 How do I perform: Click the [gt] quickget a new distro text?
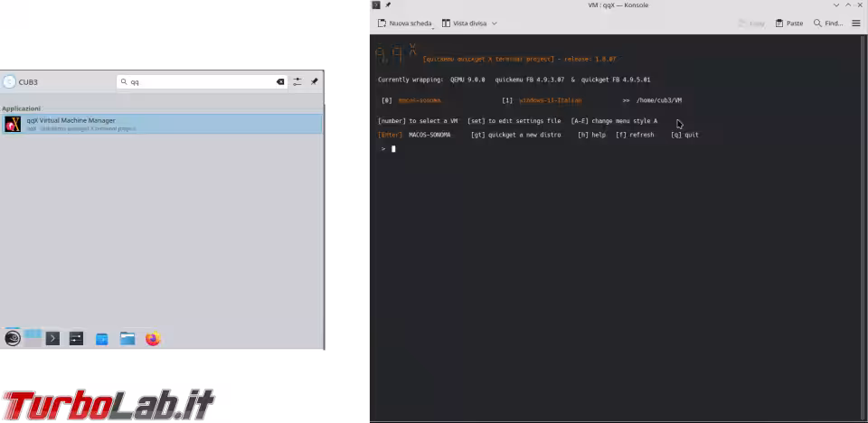click(x=515, y=135)
